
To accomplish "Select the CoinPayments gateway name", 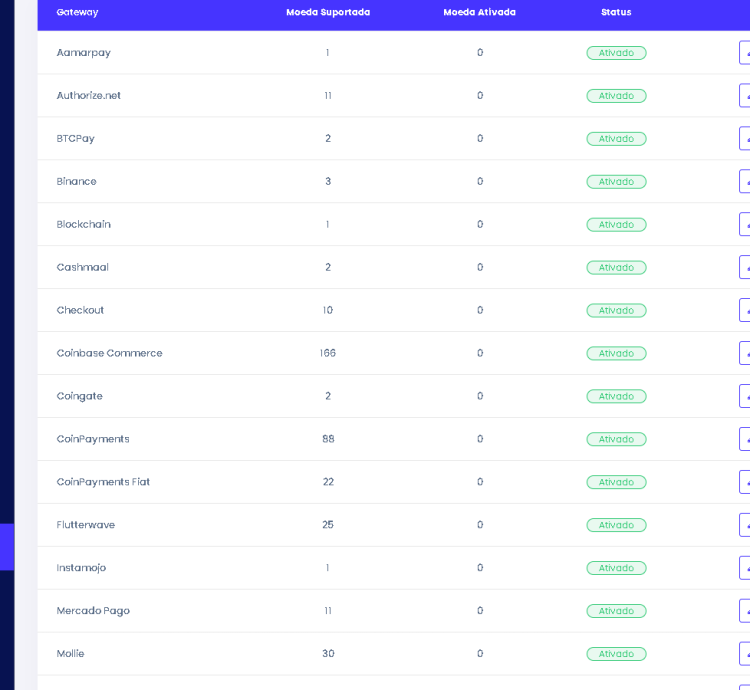I will tap(93, 439).
